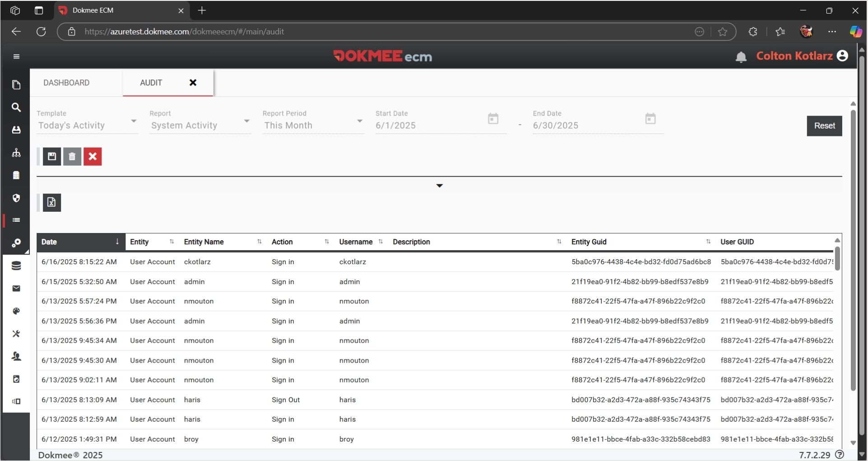Click the Reset button
The image size is (868, 461).
pyautogui.click(x=824, y=126)
